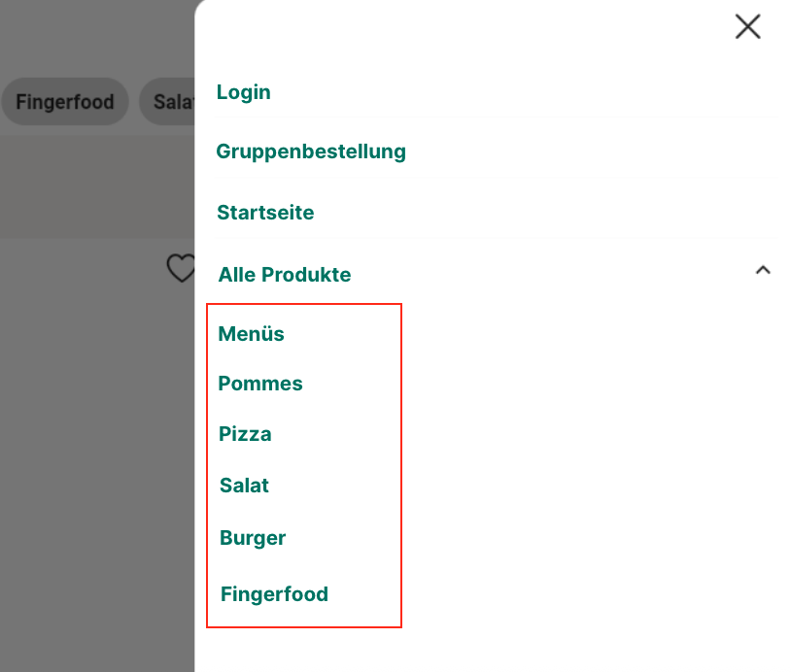Open Salat in the side menu
This screenshot has height=672, width=791.
(x=245, y=486)
